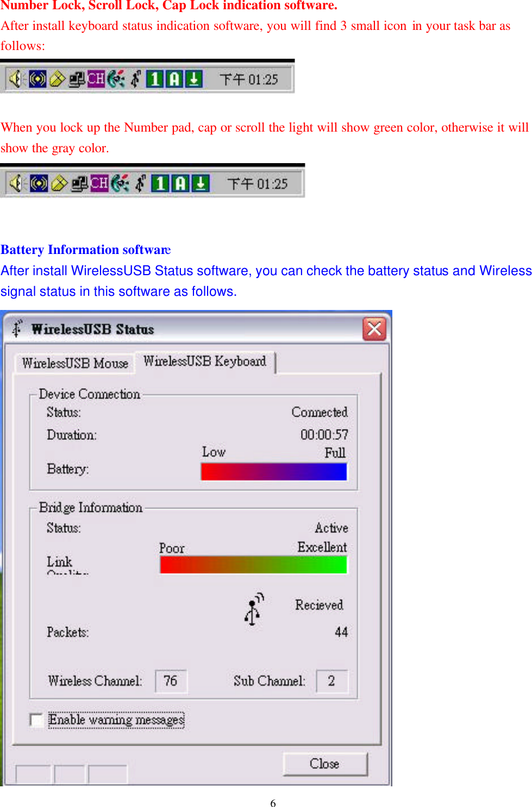Click the network computers tray icon
The image size is (532, 807).
click(x=76, y=79)
